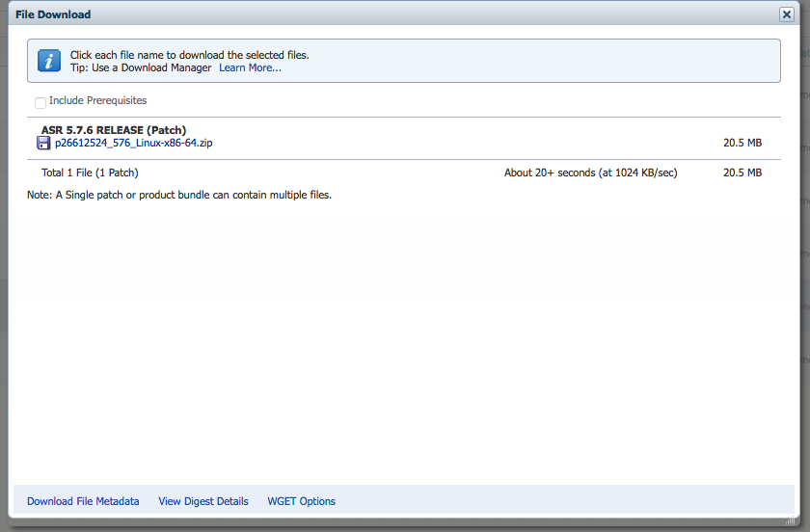Click the note about single patch bundles

[x=179, y=195]
